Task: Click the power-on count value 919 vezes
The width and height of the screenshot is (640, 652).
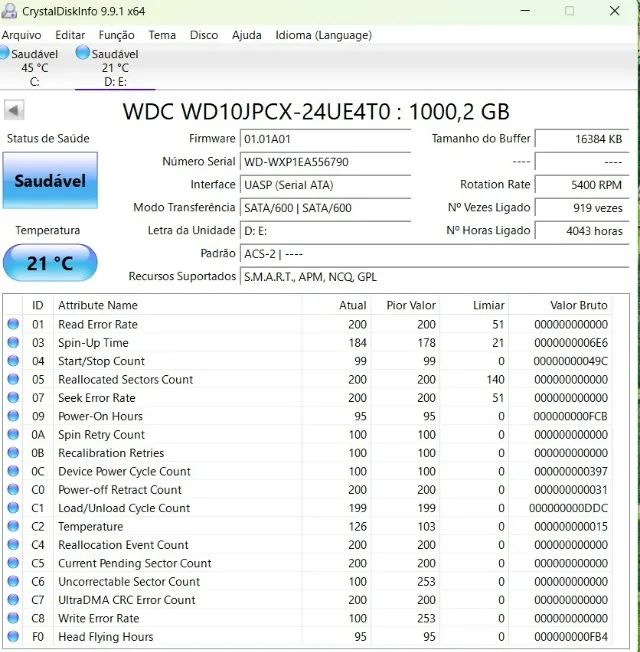Action: click(582, 207)
